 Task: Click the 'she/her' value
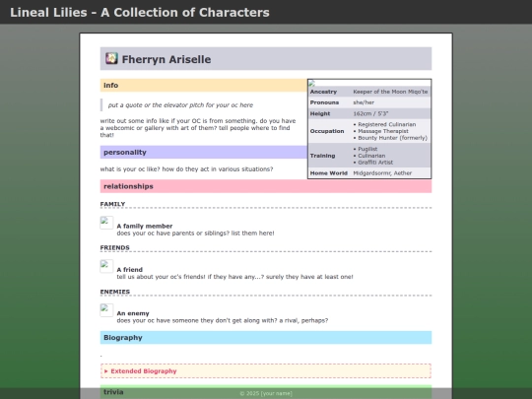click(x=364, y=102)
